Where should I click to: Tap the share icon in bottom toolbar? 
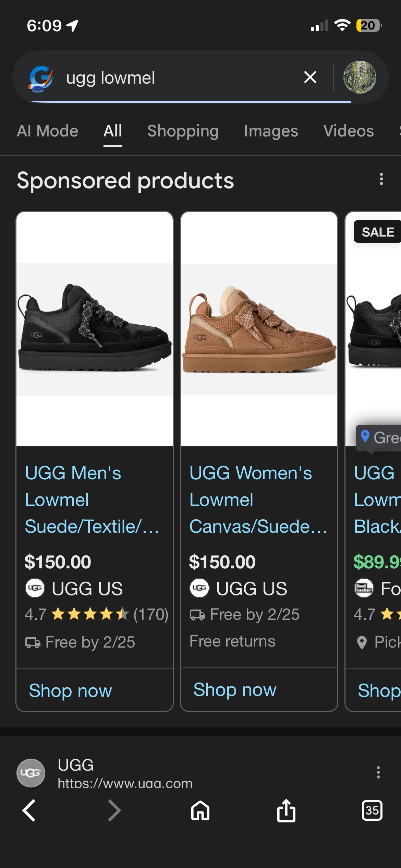[286, 810]
